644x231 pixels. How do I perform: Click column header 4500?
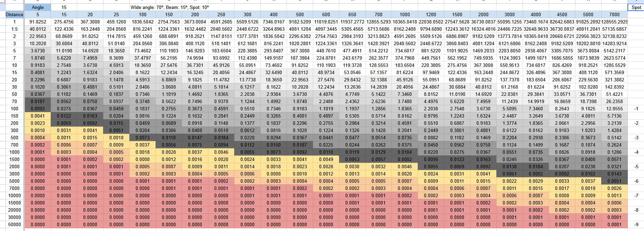[x=562, y=14]
